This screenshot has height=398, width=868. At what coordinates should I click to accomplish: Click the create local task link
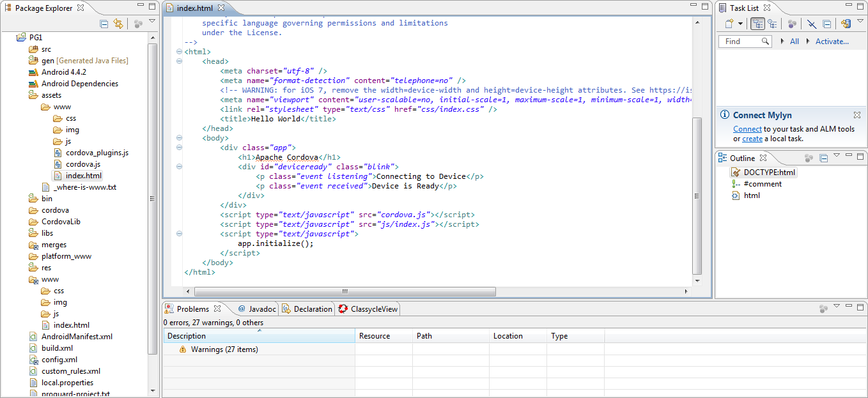coord(752,139)
